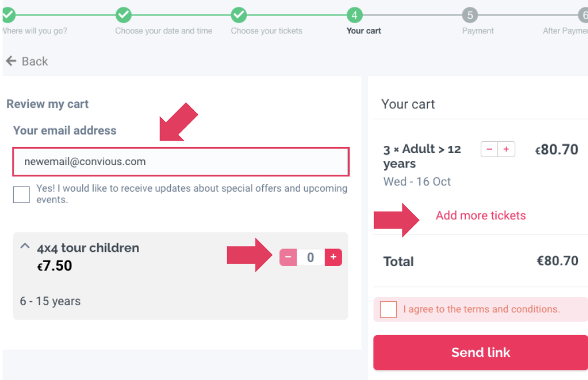
Task: Click the Choose your tickets step checkmark
Action: 239,15
